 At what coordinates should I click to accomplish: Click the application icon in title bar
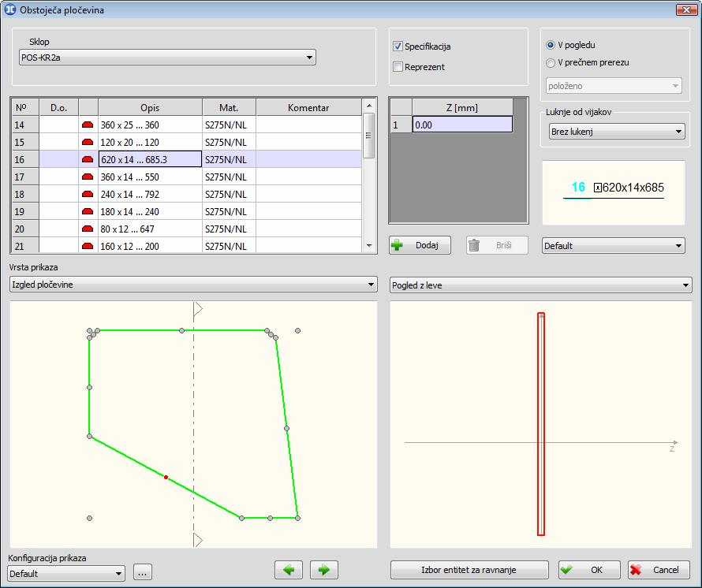pos(9,9)
